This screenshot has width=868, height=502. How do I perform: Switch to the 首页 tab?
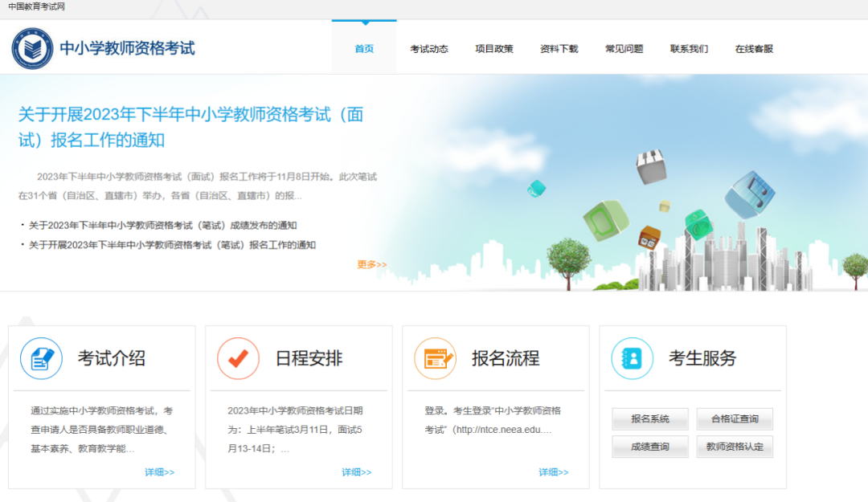click(x=363, y=47)
